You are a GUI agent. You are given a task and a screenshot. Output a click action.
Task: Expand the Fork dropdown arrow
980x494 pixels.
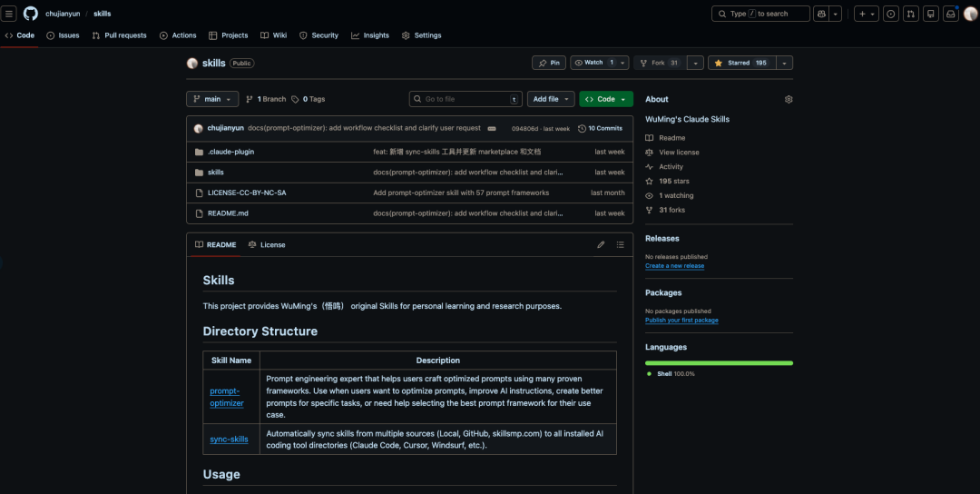tap(695, 63)
